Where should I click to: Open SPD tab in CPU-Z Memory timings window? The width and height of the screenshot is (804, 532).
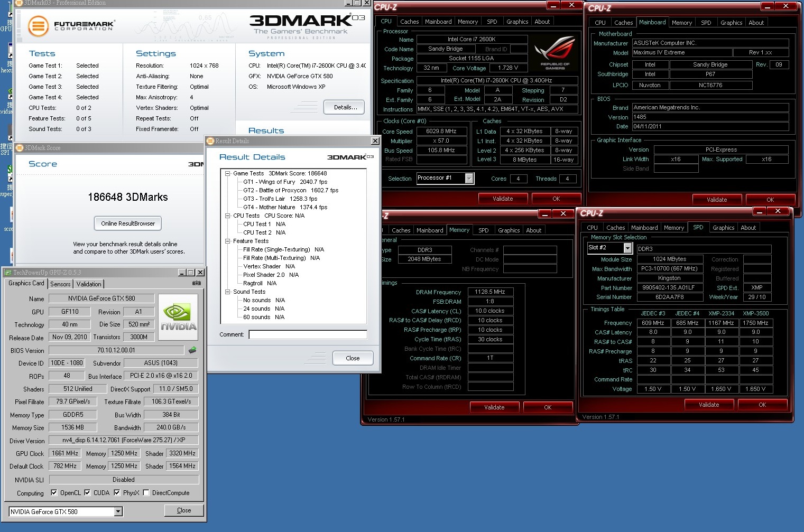click(x=483, y=230)
